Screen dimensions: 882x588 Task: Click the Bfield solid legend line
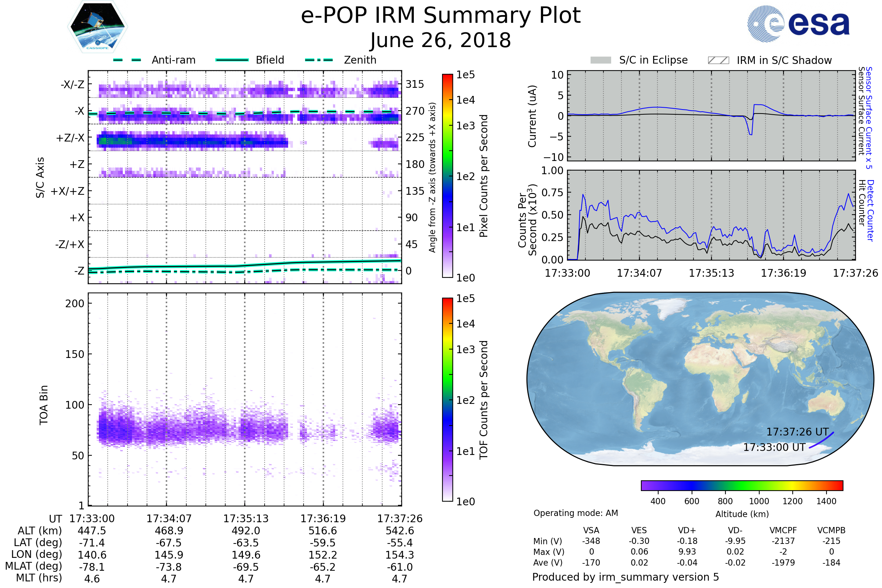click(x=232, y=60)
